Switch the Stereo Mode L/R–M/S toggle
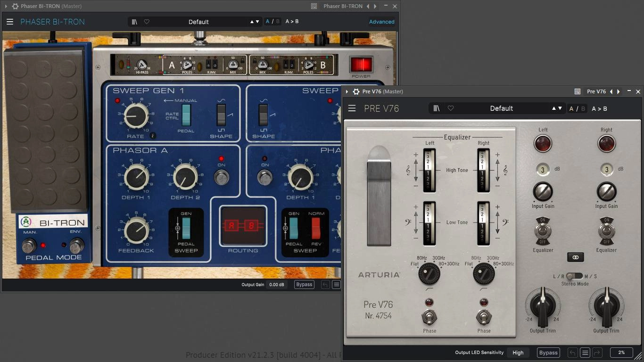This screenshot has width=644, height=362. (x=574, y=276)
